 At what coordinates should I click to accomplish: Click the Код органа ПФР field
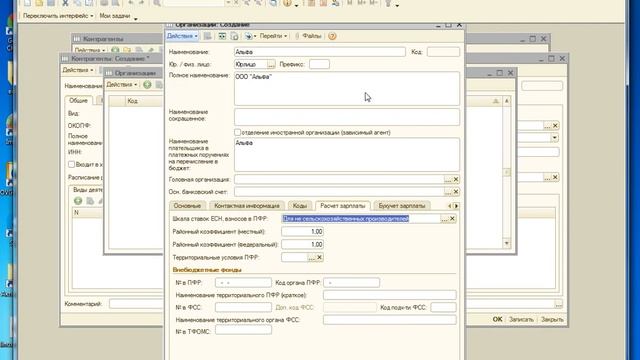(x=351, y=282)
